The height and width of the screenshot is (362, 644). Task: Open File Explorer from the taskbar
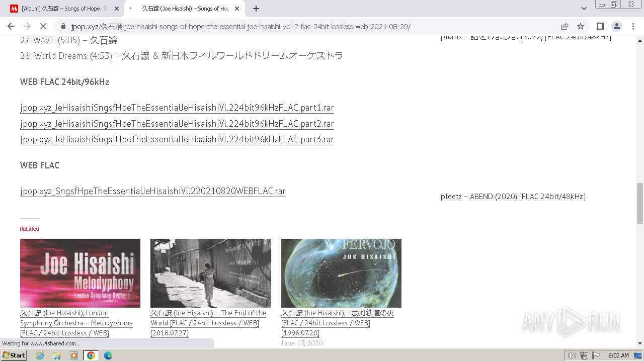(57, 355)
